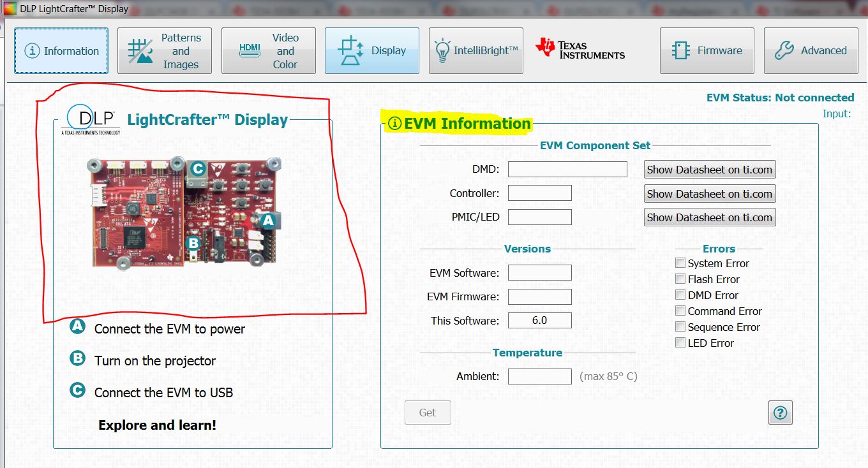Toggle LED Error checkbox
This screenshot has height=468, width=868.
(x=680, y=343)
